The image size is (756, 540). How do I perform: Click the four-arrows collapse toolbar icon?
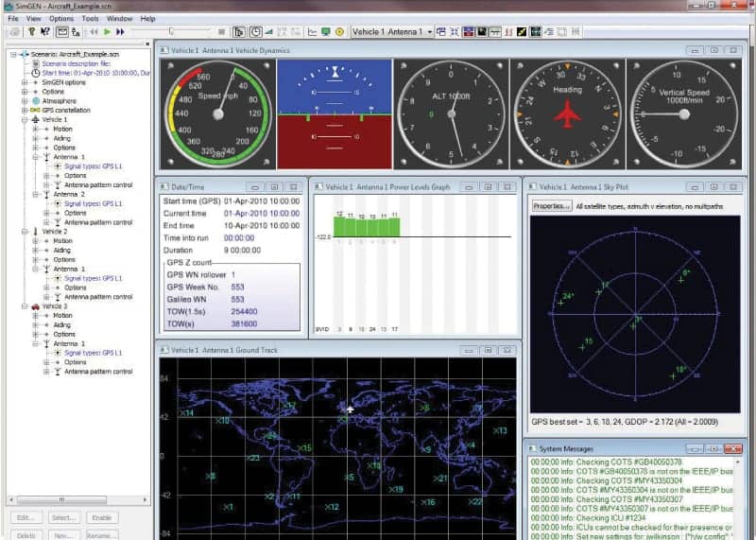[x=455, y=32]
